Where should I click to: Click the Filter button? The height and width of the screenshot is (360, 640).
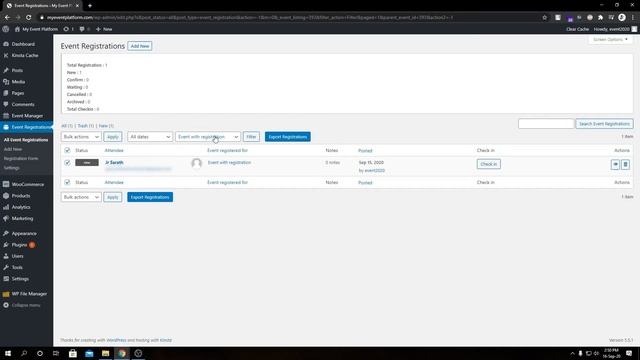pyautogui.click(x=251, y=137)
